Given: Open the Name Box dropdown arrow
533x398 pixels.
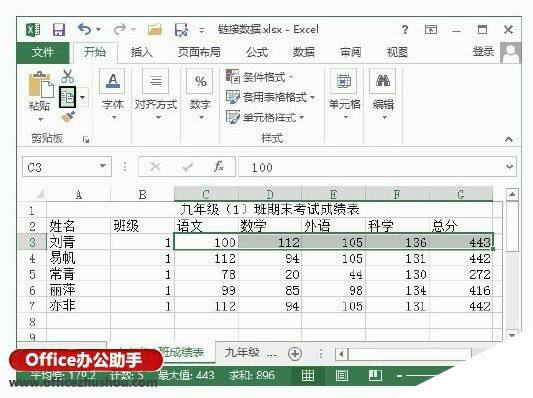Looking at the screenshot, I should click(x=102, y=166).
